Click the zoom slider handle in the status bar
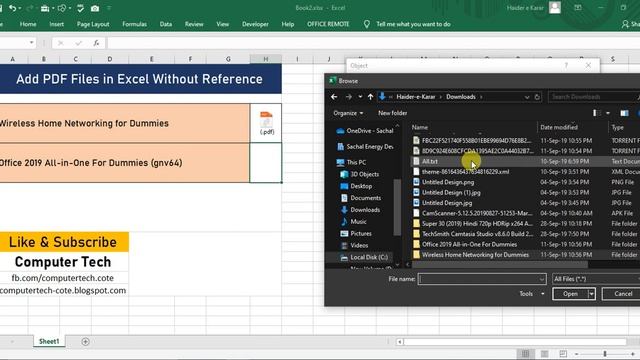640x360 pixels. (x=605, y=353)
